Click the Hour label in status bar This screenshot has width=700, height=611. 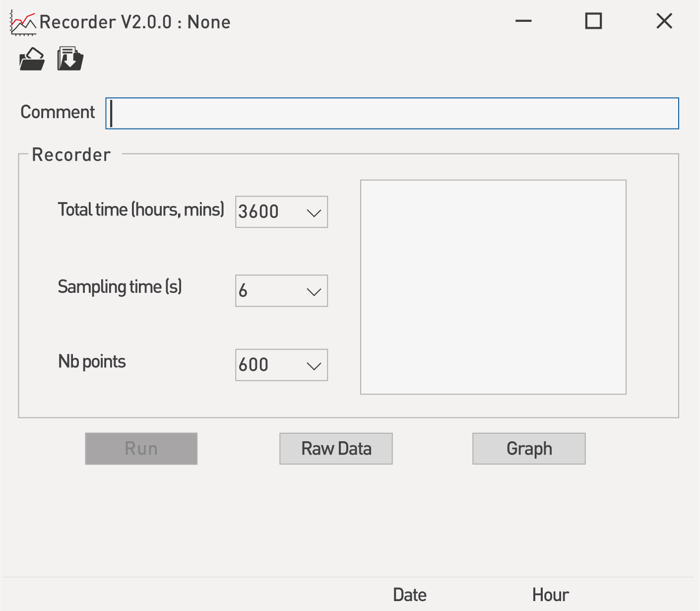point(550,595)
